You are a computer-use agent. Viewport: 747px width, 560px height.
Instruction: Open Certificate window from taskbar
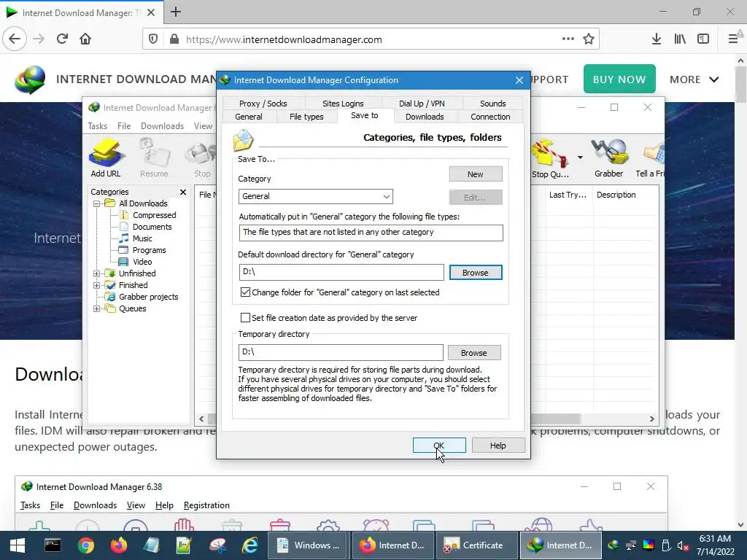click(476, 545)
